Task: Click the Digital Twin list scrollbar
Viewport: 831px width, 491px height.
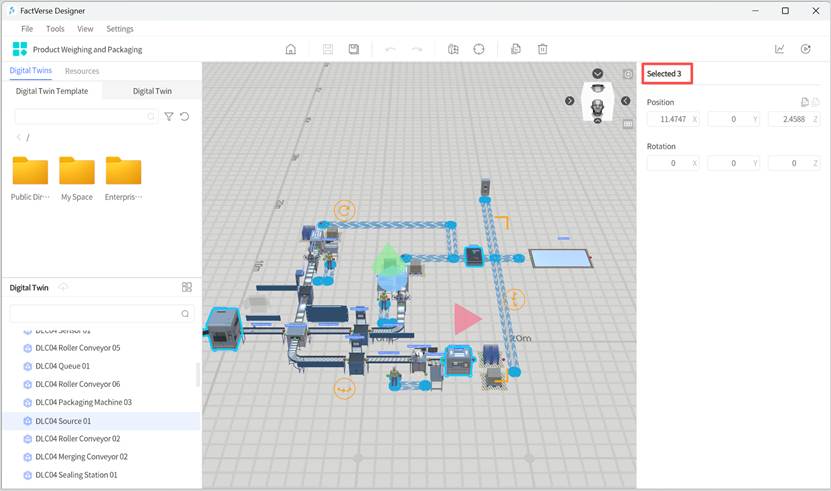Action: (x=198, y=375)
